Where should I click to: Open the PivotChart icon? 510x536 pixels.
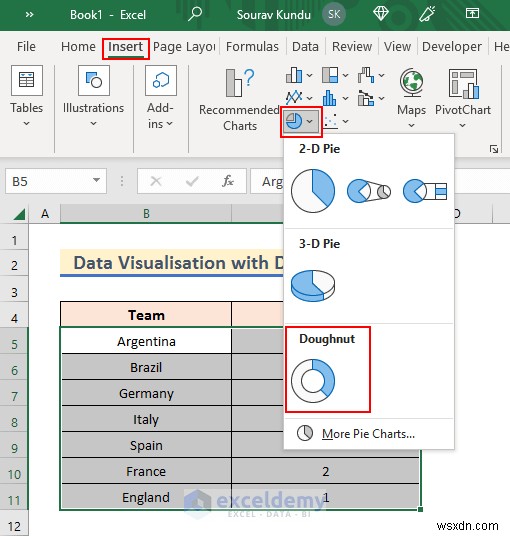tap(463, 83)
